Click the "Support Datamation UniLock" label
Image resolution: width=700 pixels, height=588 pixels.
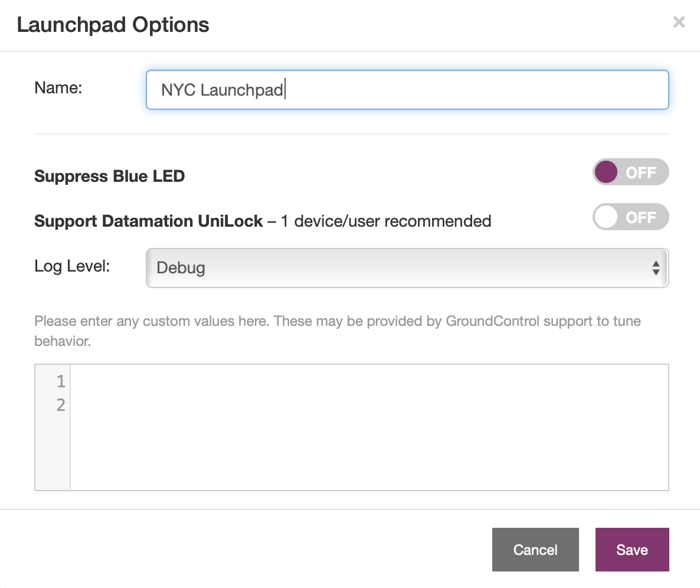coord(149,221)
